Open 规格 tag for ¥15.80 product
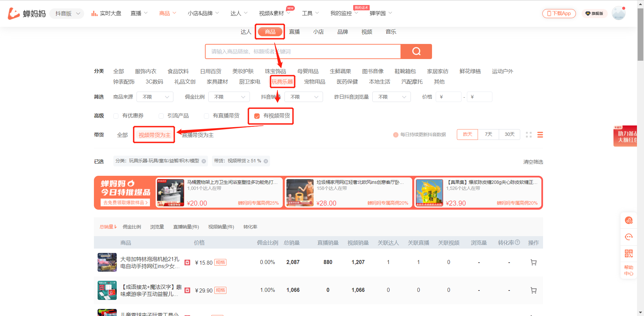This screenshot has width=644, height=316. coord(220,262)
